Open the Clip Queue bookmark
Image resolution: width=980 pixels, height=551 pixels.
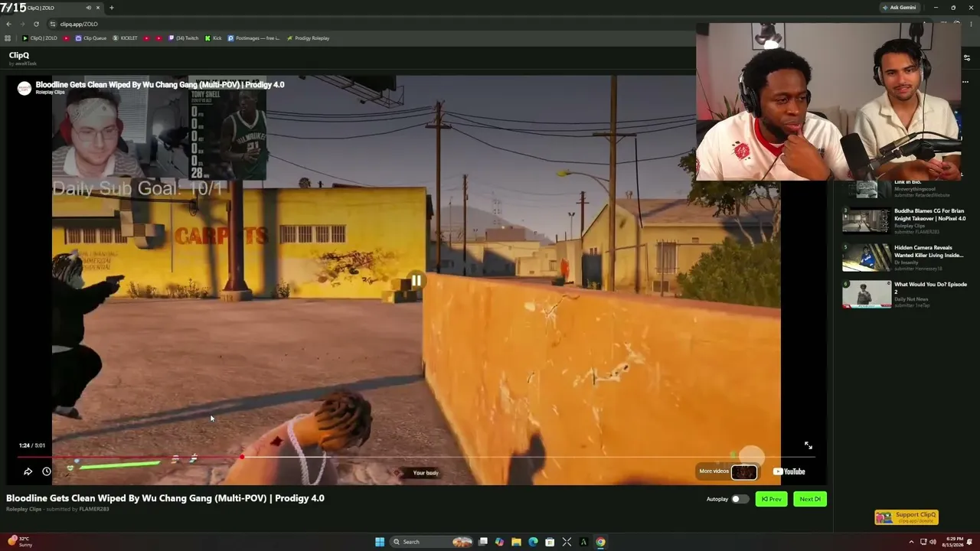pos(91,38)
